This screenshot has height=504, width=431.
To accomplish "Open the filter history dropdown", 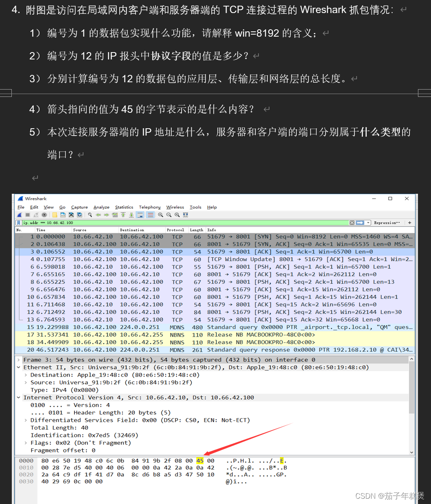I will (368, 222).
